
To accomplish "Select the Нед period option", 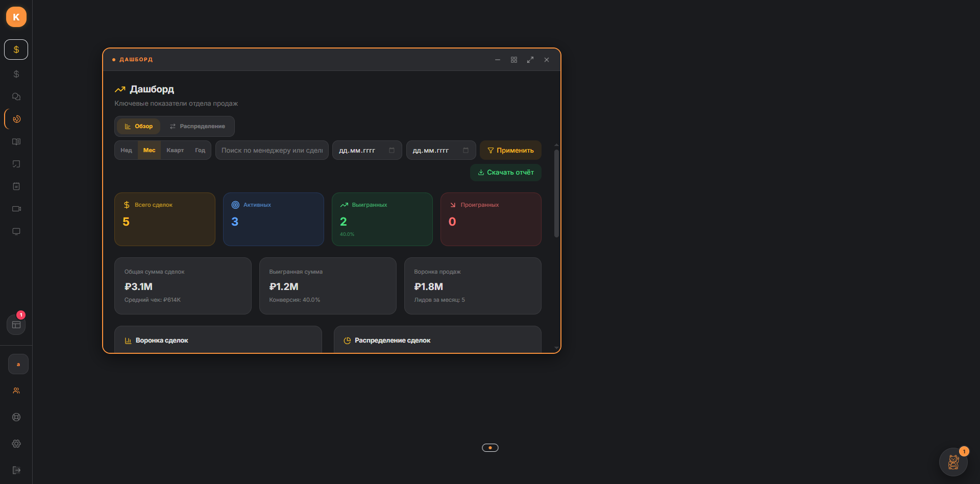I will click(126, 150).
